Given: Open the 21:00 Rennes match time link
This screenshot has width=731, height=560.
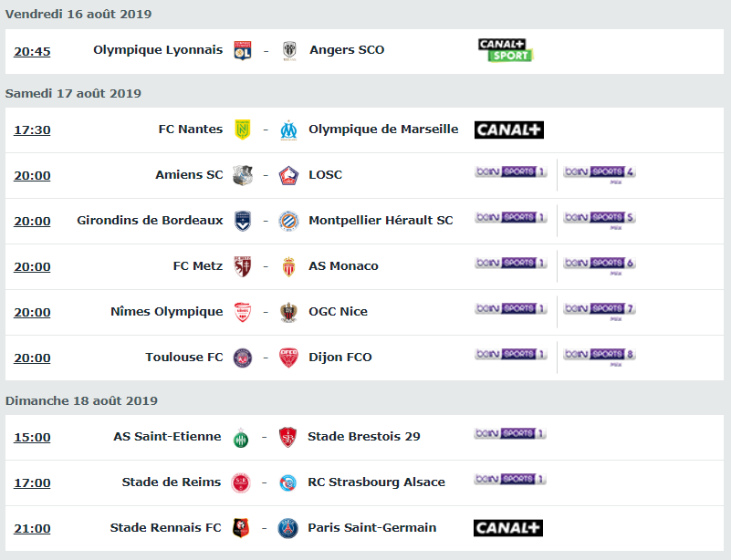Looking at the screenshot, I should click(32, 529).
